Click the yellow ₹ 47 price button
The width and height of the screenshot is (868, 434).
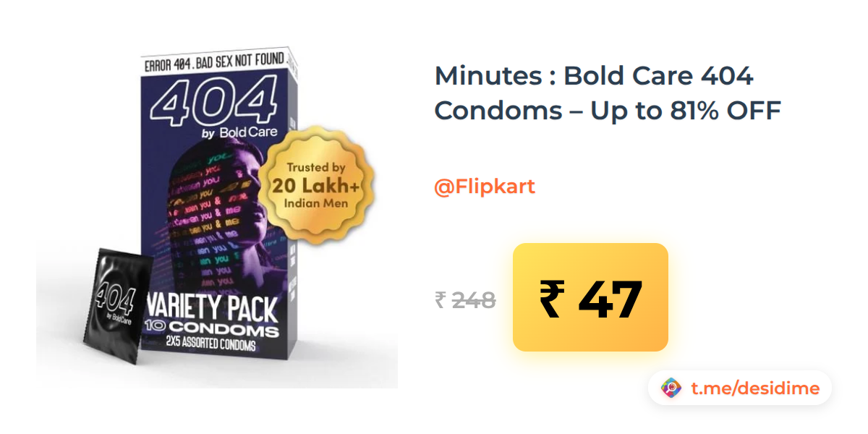pos(590,297)
